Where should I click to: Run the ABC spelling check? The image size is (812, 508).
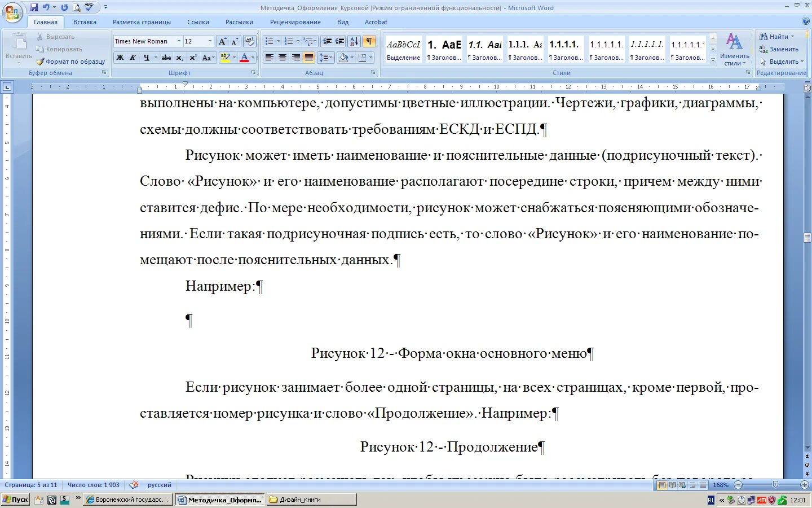tap(89, 7)
